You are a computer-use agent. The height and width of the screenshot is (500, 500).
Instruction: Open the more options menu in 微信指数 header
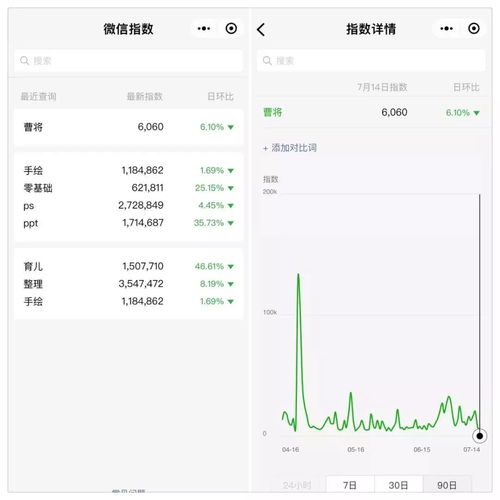[x=204, y=29]
